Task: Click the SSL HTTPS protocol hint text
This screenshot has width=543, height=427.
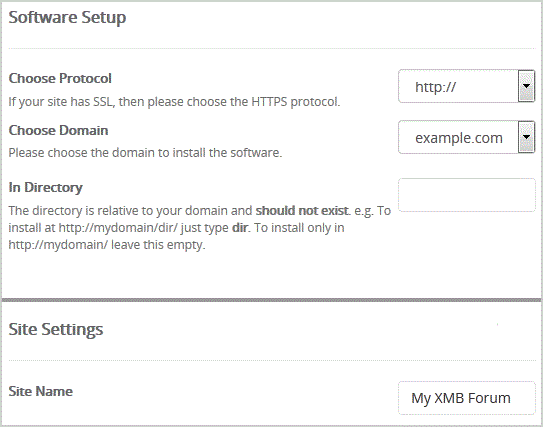Action: pyautogui.click(x=174, y=102)
